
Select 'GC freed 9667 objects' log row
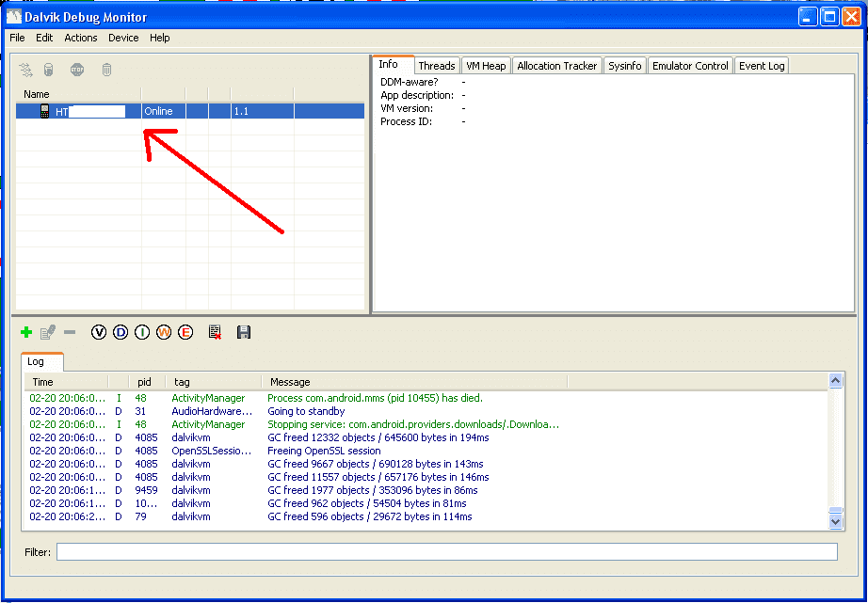coord(426,464)
